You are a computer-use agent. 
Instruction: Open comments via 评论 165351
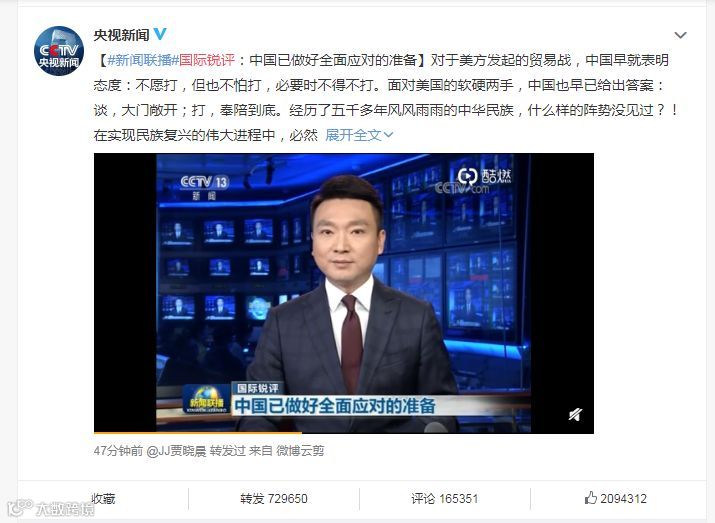pos(445,498)
